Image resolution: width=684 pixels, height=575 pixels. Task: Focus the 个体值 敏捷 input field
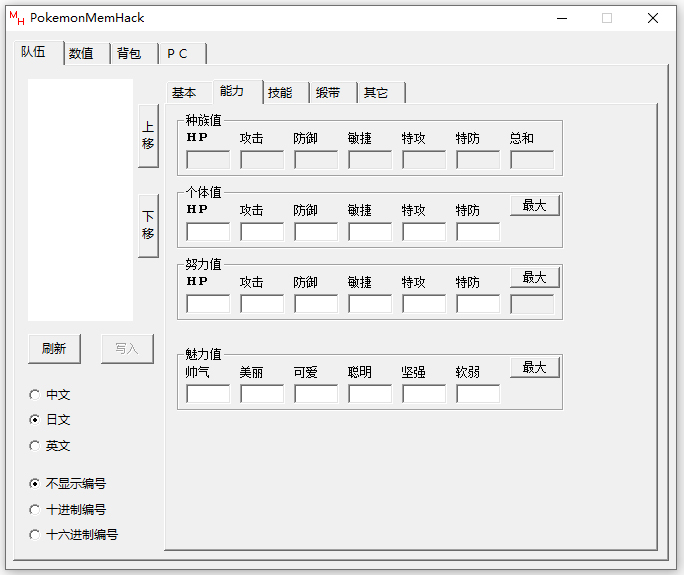[370, 232]
